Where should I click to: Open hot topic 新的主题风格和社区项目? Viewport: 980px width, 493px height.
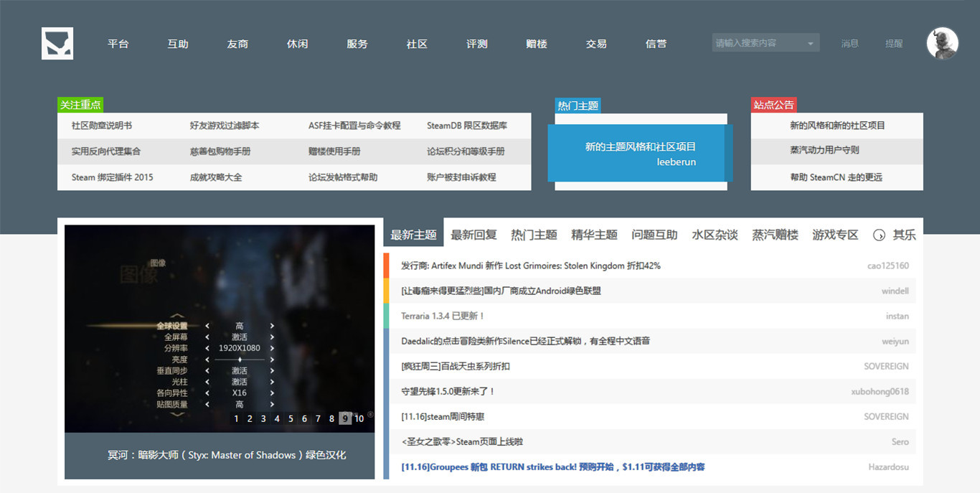(x=640, y=146)
